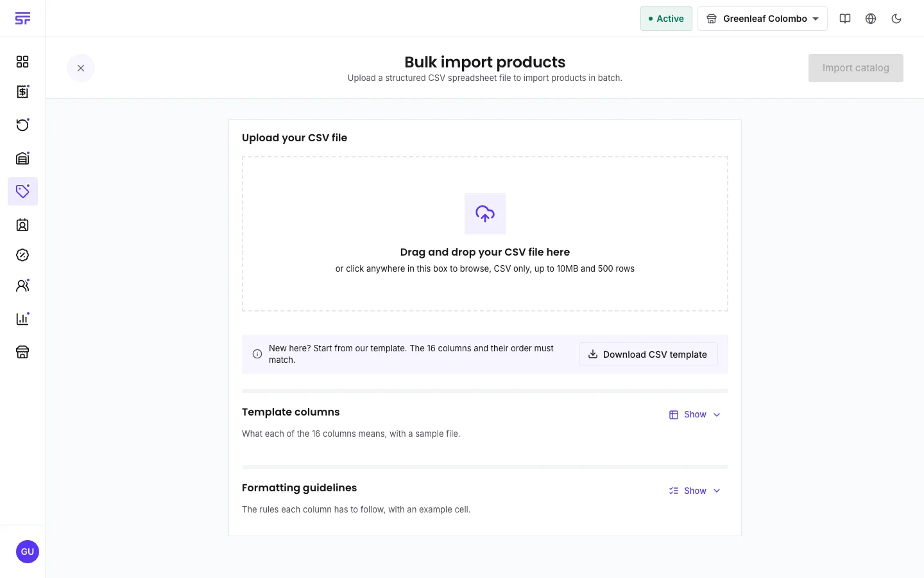Open the Greenleaf Colombo store dropdown
The height and width of the screenshot is (578, 924).
(762, 19)
